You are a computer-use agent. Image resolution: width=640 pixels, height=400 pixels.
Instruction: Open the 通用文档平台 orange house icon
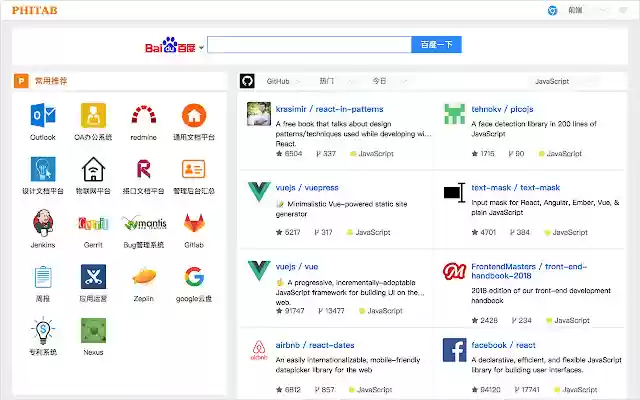(x=194, y=116)
